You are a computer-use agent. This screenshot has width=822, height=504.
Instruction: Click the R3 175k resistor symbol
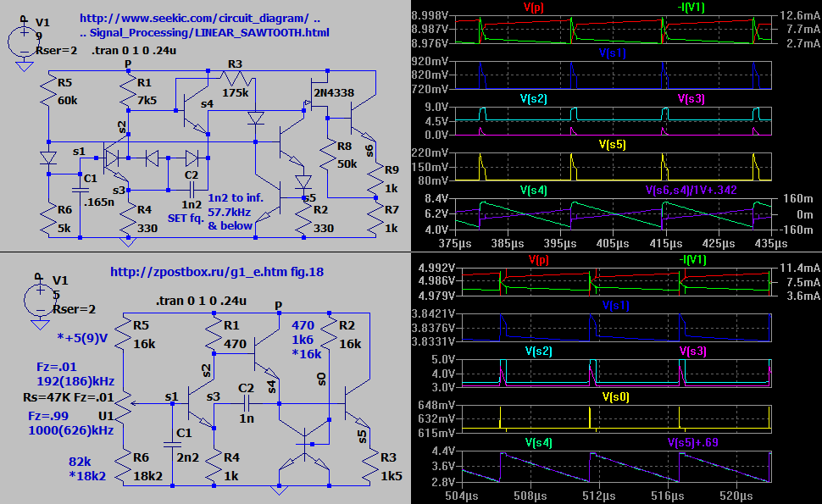click(x=237, y=79)
